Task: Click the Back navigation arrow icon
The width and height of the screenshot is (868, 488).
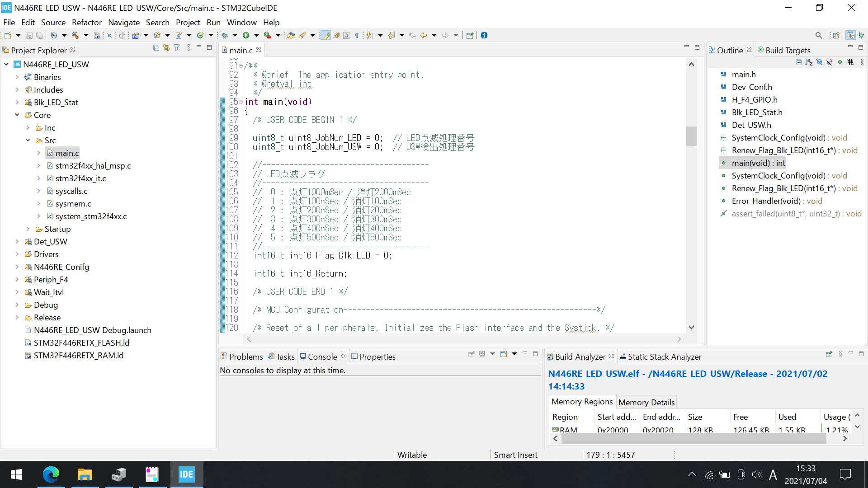Action: [x=424, y=35]
